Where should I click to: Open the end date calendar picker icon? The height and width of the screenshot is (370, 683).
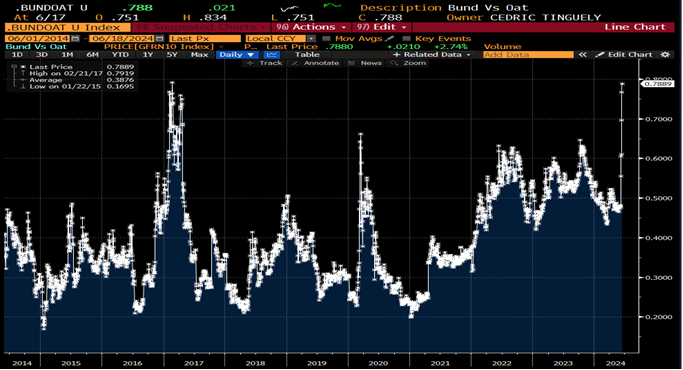[x=160, y=38]
